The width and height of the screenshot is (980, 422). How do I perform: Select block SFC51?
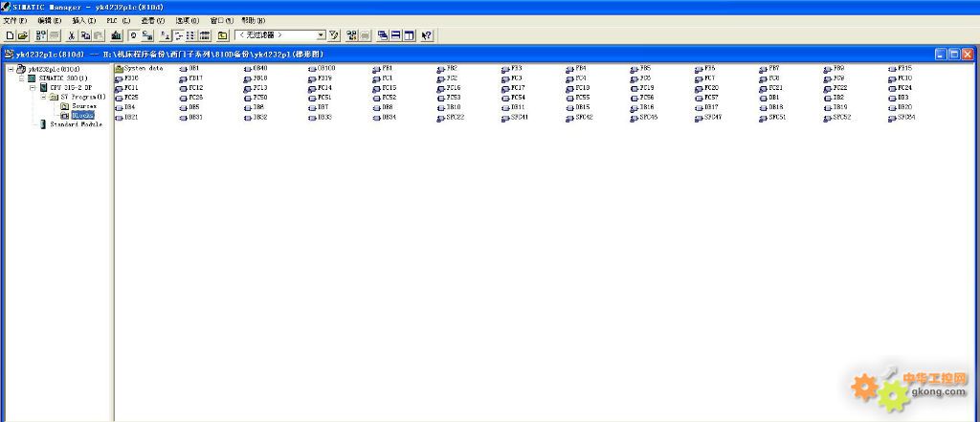click(x=773, y=118)
